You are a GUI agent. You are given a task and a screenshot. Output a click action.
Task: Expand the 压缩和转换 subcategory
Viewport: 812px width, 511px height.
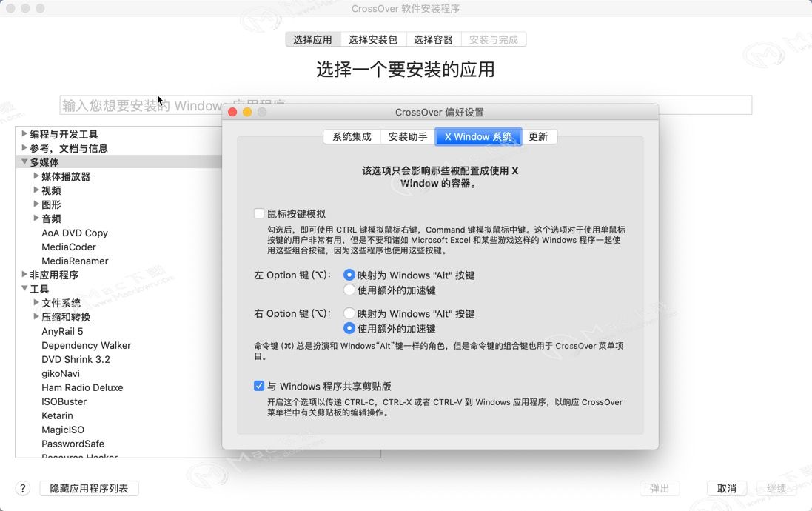pyautogui.click(x=36, y=316)
